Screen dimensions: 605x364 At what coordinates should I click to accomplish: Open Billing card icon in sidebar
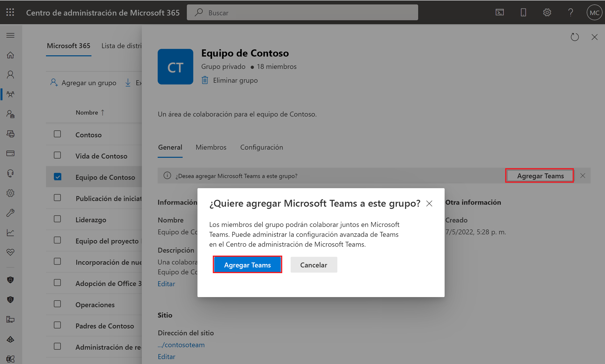point(10,153)
